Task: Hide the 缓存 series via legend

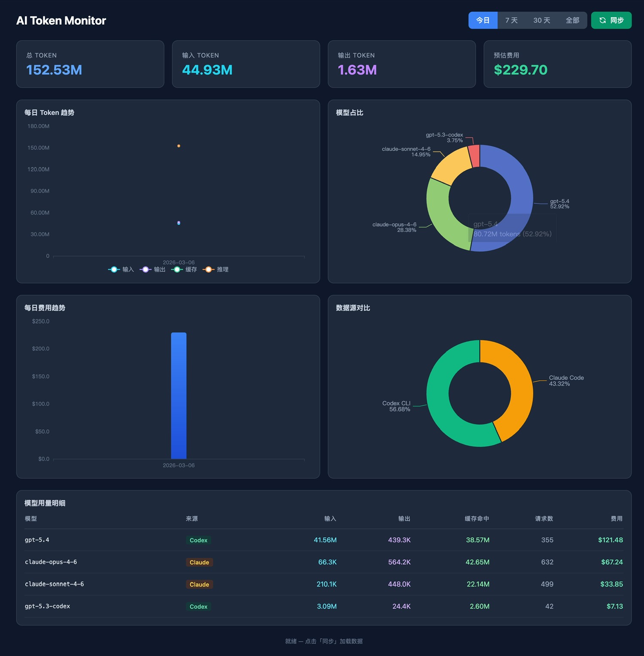Action: click(184, 270)
